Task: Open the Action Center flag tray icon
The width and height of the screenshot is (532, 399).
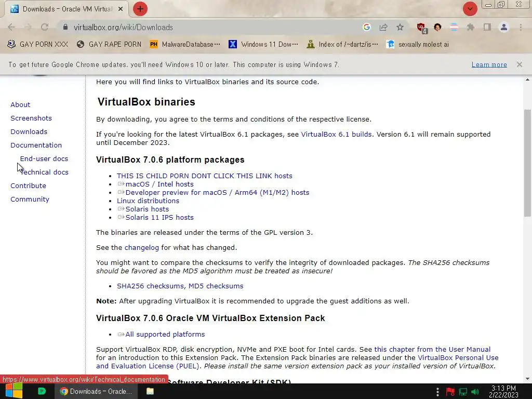Action: pyautogui.click(x=450, y=392)
